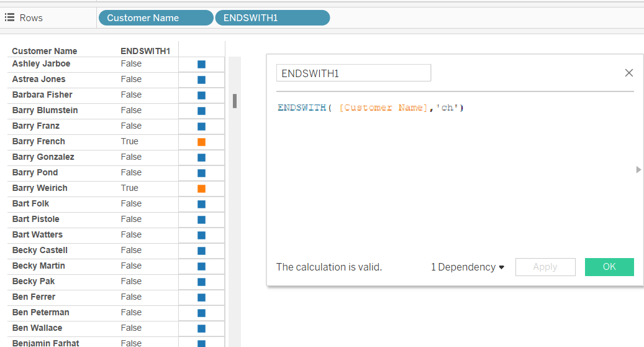The height and width of the screenshot is (347, 644).
Task: Click the orange mark for Barry French
Action: click(201, 142)
